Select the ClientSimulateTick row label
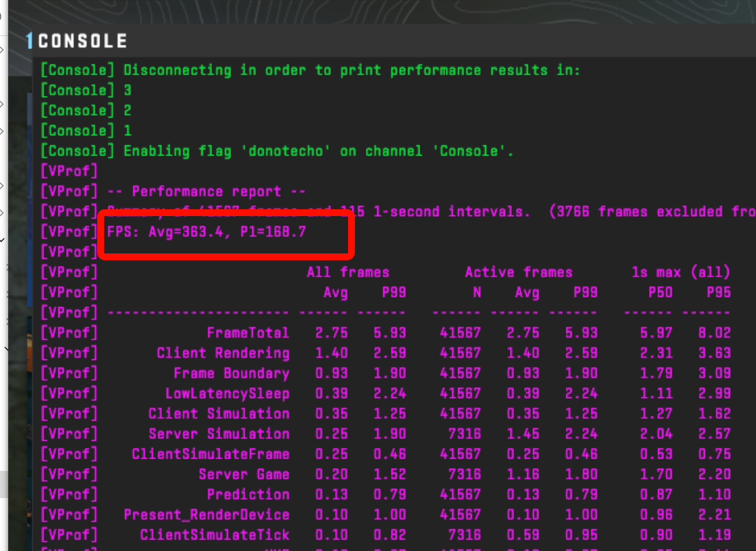Image resolution: width=756 pixels, height=551 pixels. point(214,535)
